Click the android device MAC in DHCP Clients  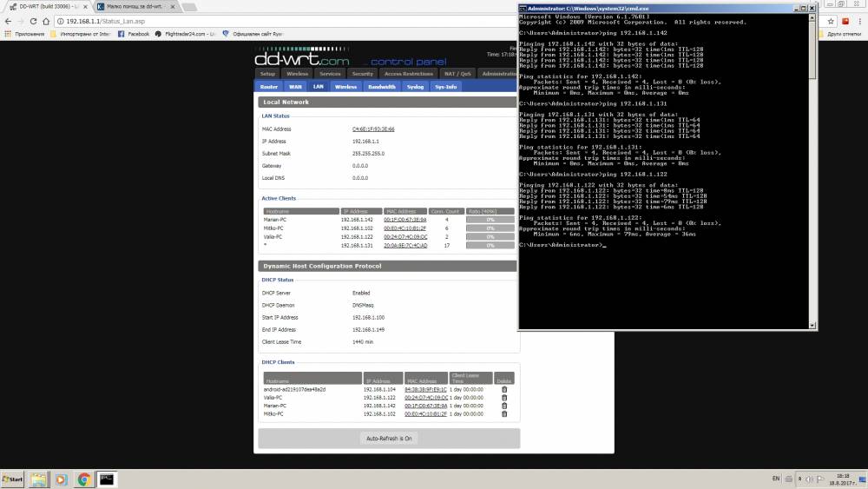pos(425,390)
